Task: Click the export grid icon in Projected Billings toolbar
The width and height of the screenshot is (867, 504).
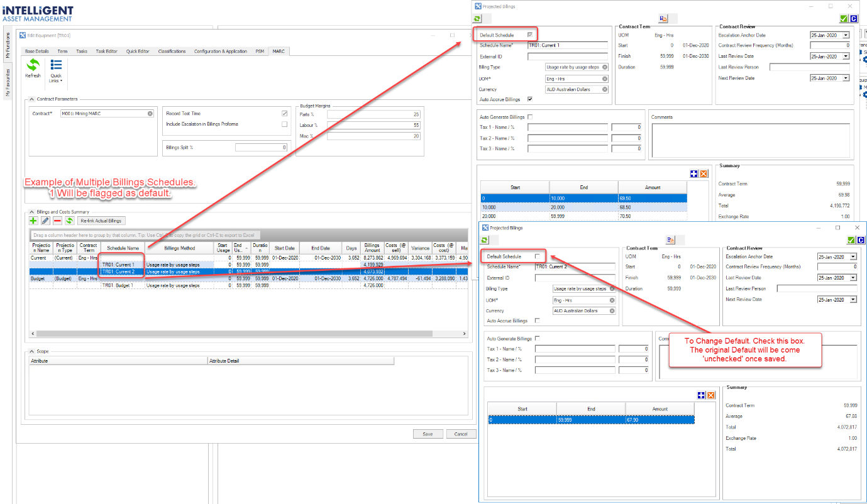Action: (663, 18)
